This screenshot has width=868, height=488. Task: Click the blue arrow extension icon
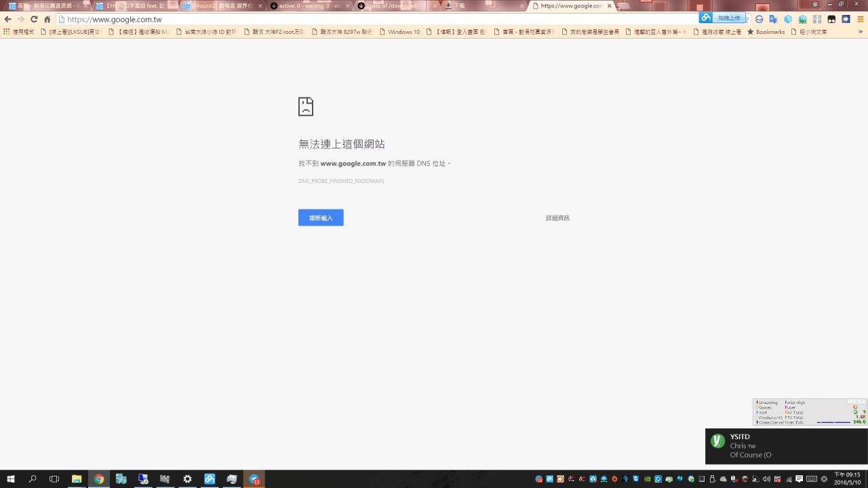[x=846, y=20]
